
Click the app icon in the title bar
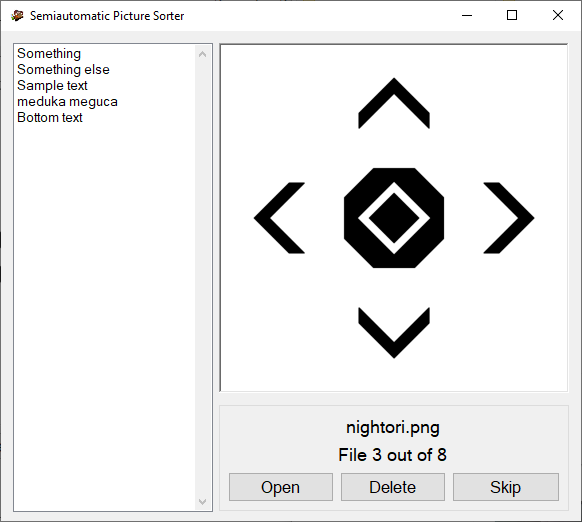pos(17,16)
